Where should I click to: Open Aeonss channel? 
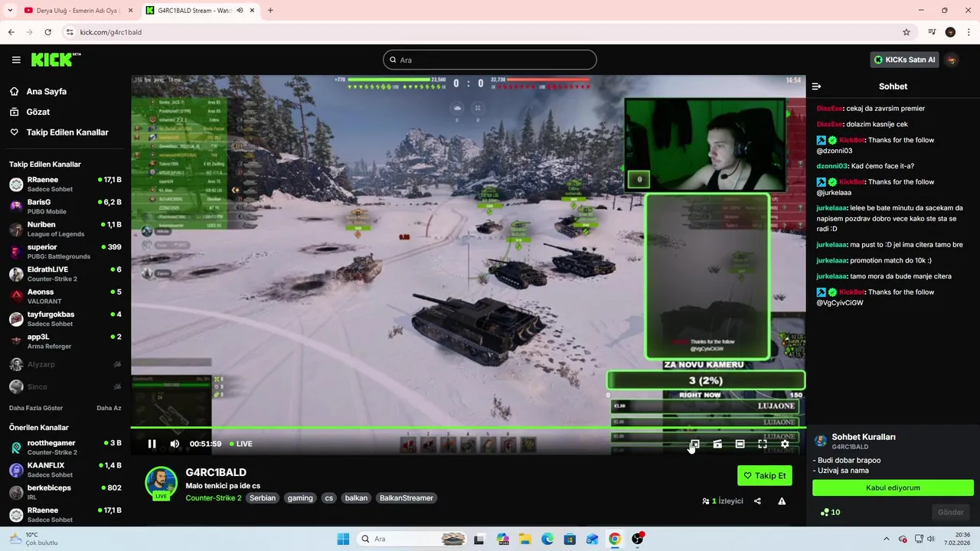[x=65, y=296]
